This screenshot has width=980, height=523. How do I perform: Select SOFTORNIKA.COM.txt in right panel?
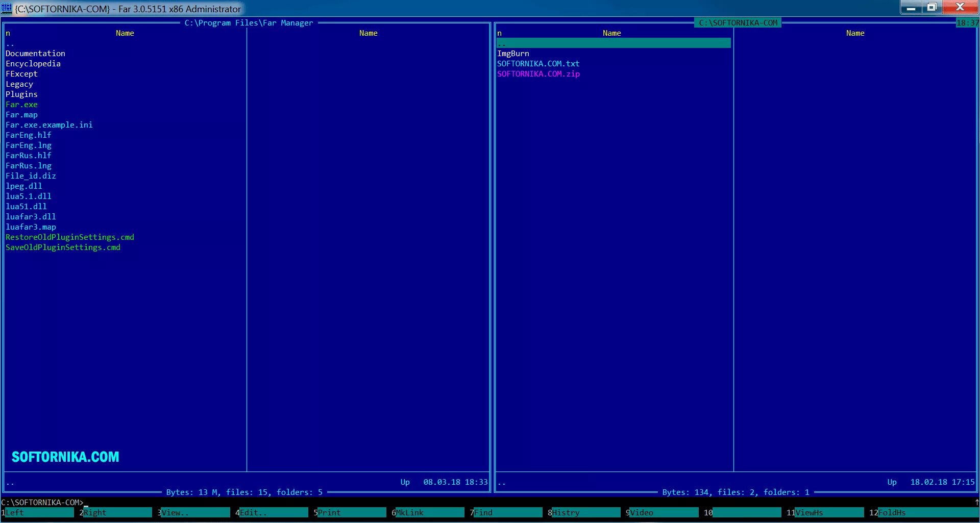(x=538, y=63)
